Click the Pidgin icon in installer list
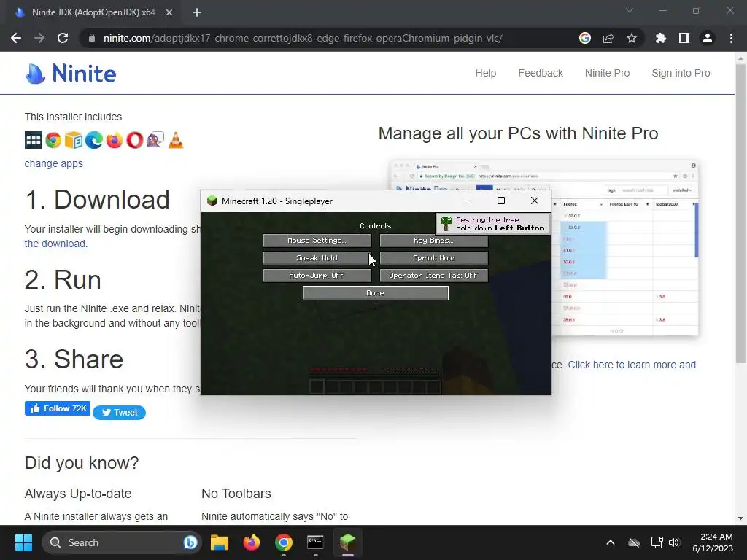This screenshot has height=560, width=747. click(x=155, y=140)
